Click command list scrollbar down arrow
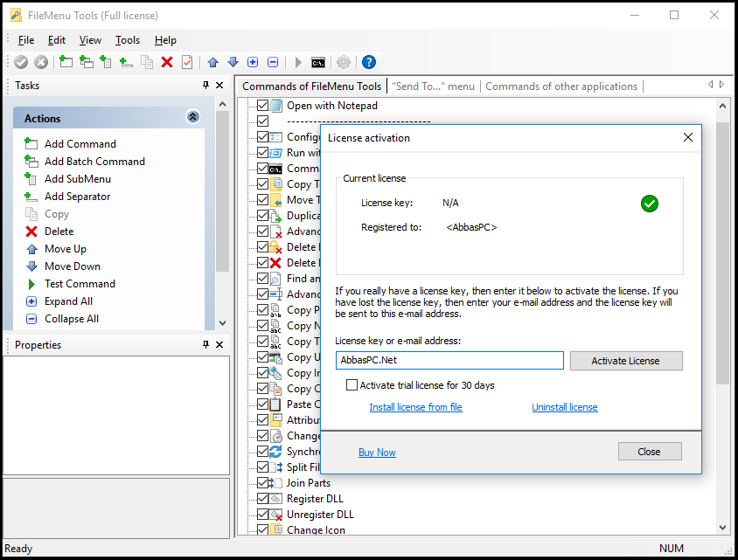Screen dimensions: 738x560 tap(722, 528)
